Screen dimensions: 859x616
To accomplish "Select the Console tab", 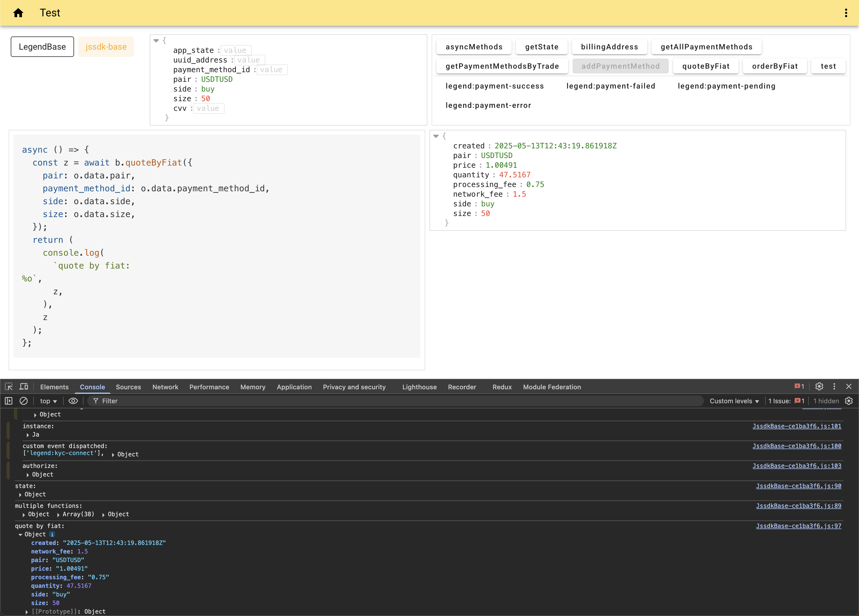I will (x=92, y=387).
